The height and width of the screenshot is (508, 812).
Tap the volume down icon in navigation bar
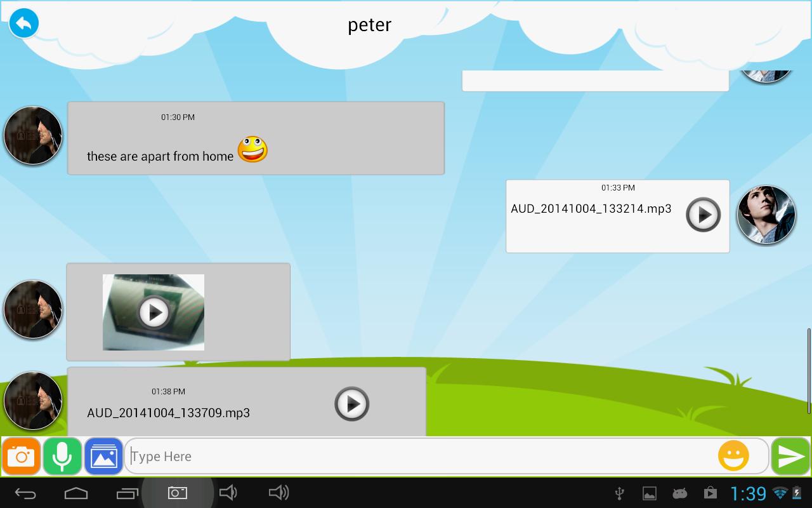[228, 492]
